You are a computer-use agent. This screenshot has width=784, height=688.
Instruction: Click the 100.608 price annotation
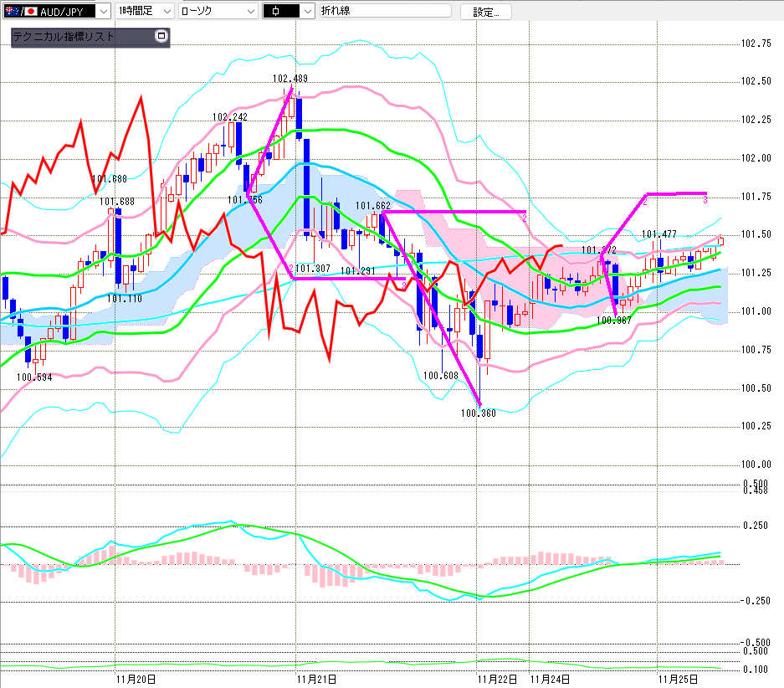point(441,375)
